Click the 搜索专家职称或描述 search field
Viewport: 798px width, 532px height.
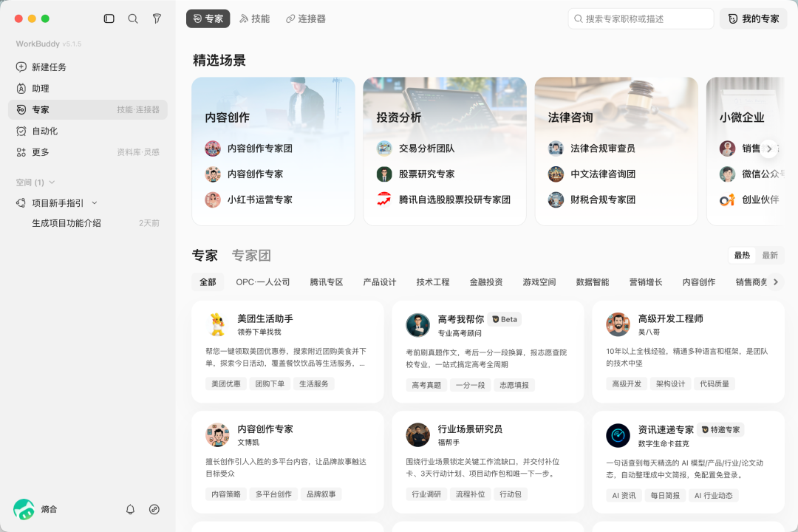click(x=641, y=18)
